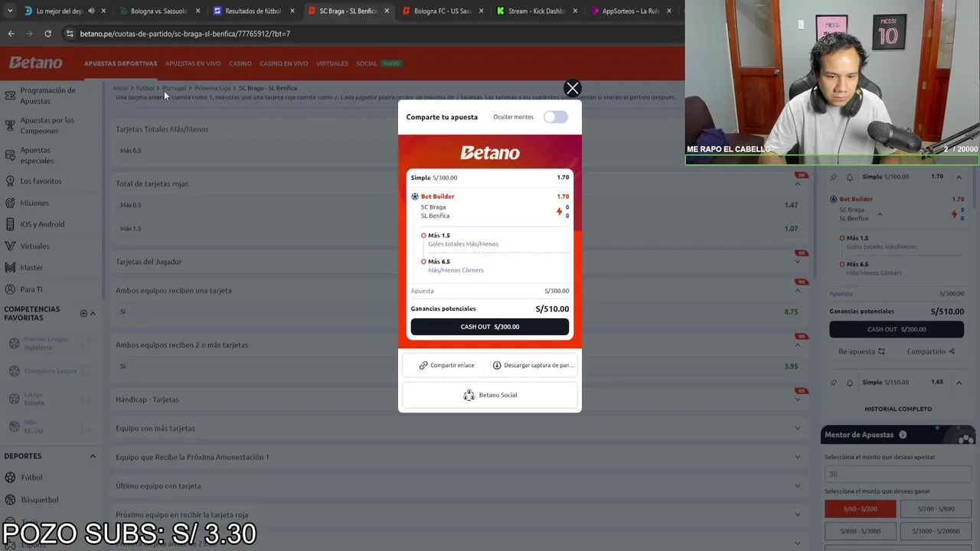Open the browser tab list dropdown

pyautogui.click(x=9, y=11)
